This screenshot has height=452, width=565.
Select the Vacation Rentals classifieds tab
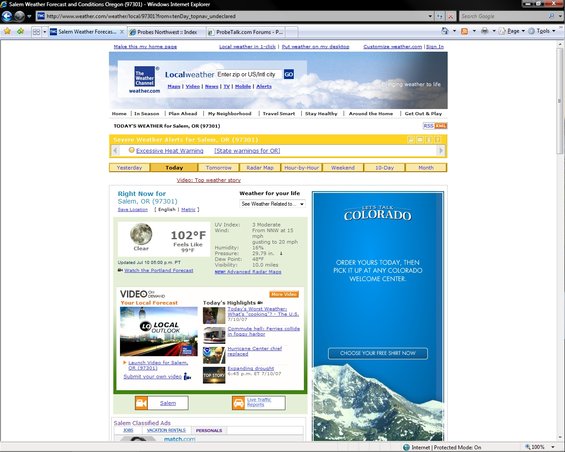pos(166,430)
